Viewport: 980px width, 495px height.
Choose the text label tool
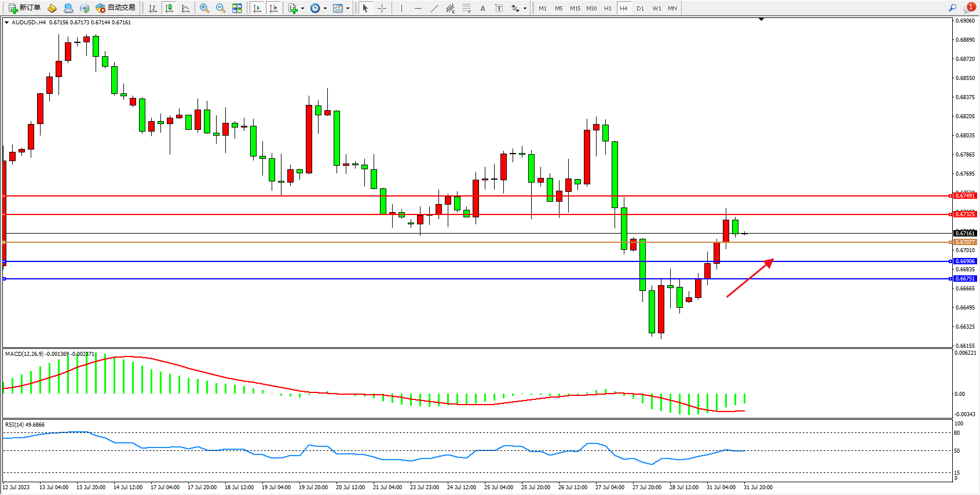point(482,8)
